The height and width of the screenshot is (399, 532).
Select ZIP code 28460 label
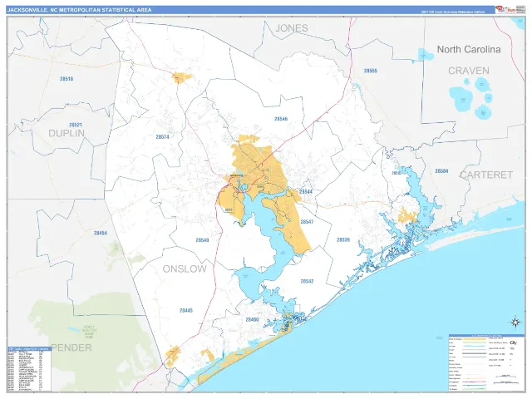tap(252, 319)
